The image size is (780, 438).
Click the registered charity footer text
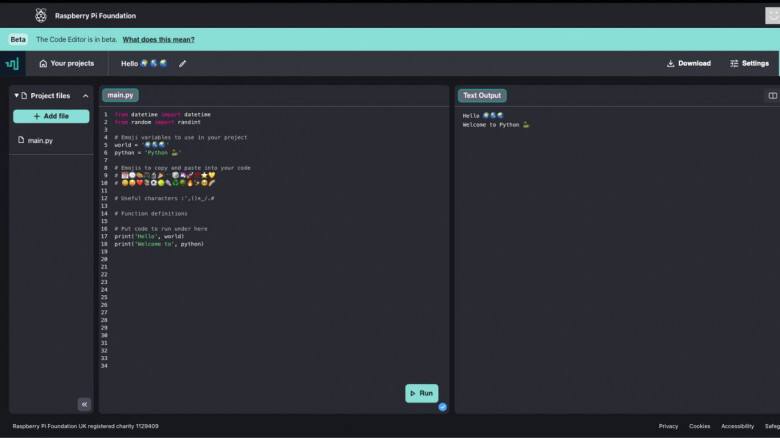86,426
